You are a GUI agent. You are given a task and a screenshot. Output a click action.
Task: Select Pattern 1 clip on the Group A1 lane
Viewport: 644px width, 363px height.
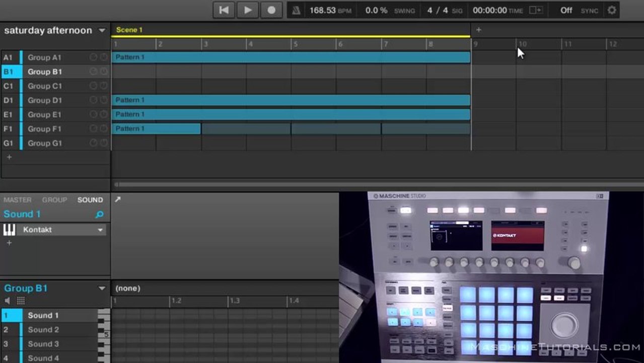coord(291,57)
